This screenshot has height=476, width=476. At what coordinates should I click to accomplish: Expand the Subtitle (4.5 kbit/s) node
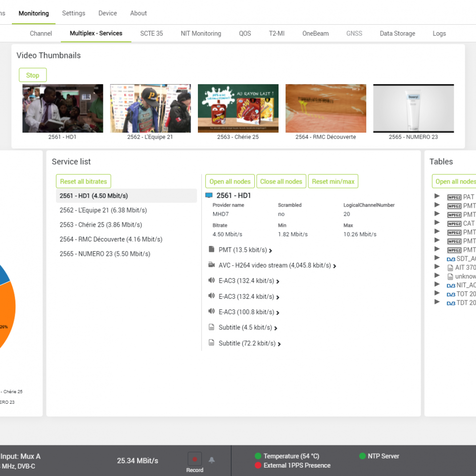tap(276, 328)
